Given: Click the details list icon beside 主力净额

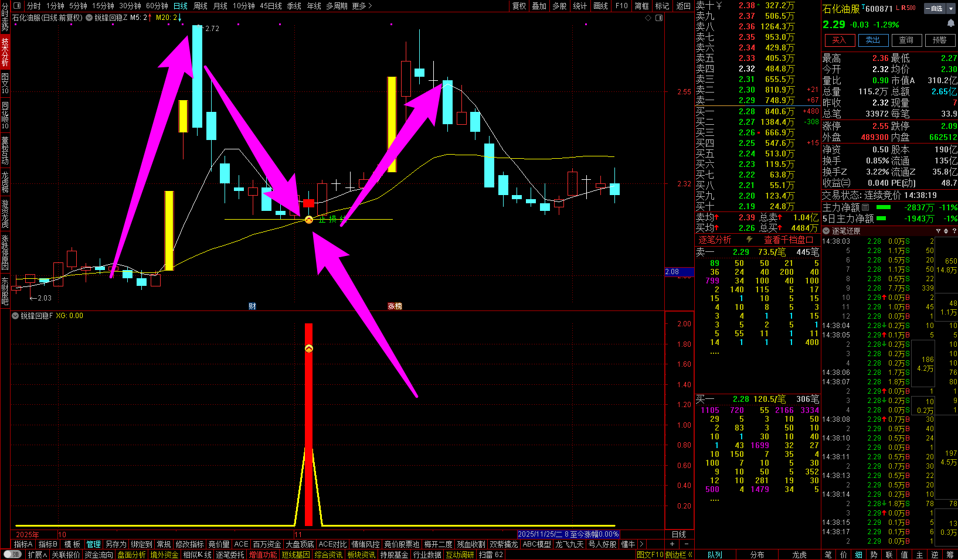Looking at the screenshot, I should pyautogui.click(x=865, y=207).
